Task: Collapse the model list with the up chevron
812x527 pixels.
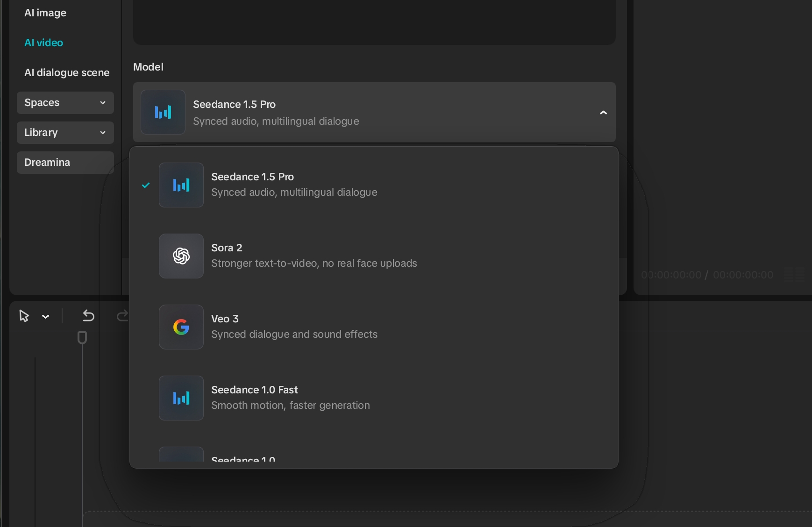Action: click(x=603, y=113)
